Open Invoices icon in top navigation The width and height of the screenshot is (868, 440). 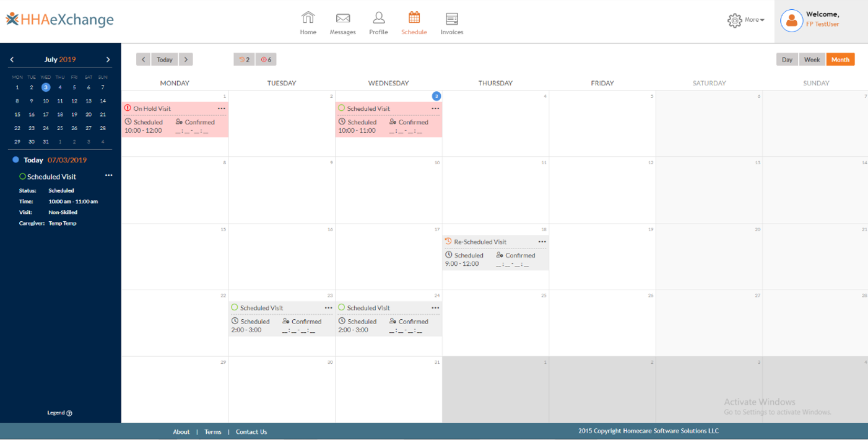(x=452, y=19)
